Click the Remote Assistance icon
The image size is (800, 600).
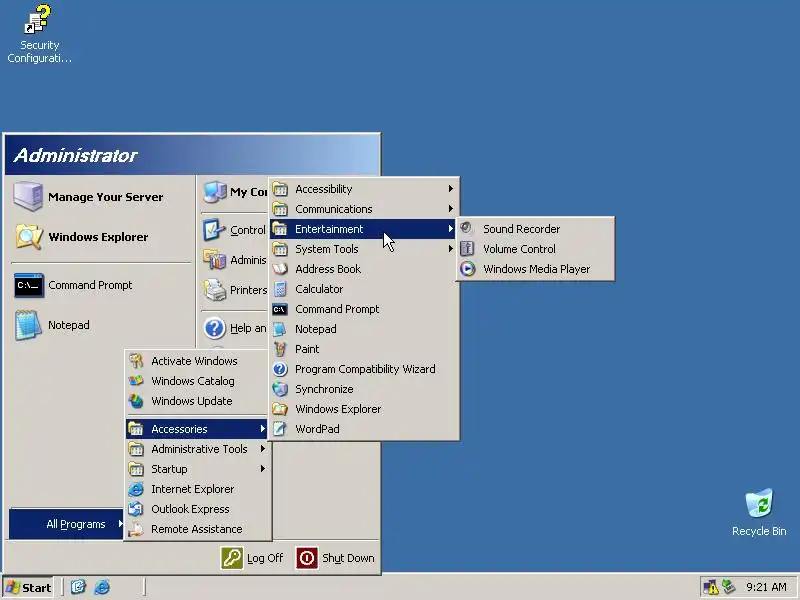[x=136, y=529]
